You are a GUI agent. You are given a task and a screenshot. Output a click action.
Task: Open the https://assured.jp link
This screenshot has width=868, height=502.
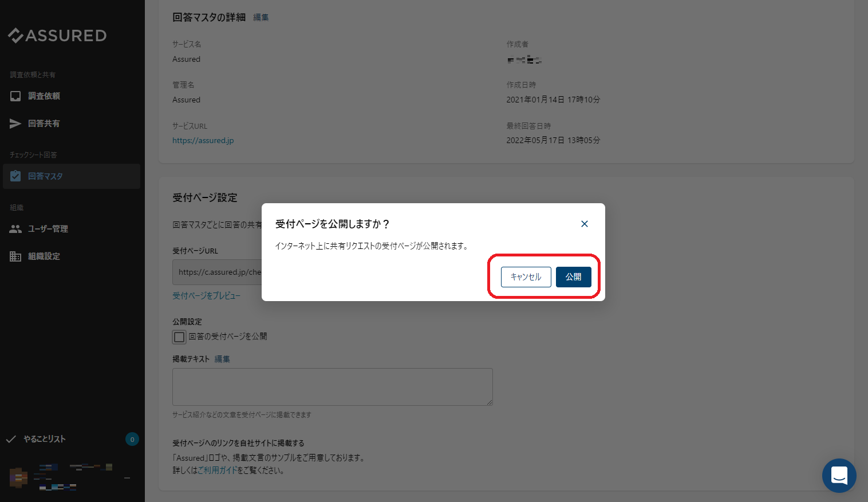[x=203, y=140]
